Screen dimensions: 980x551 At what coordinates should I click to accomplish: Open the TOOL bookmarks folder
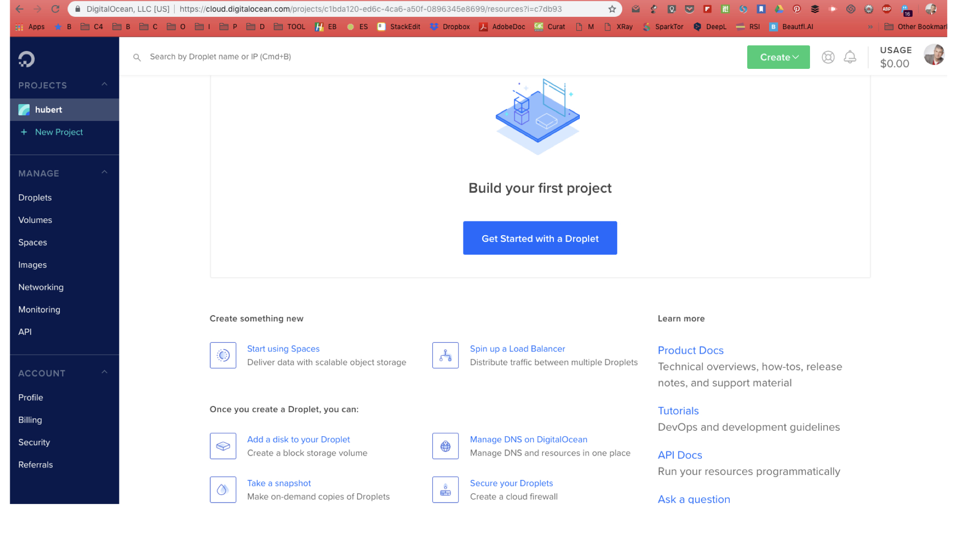tap(289, 27)
